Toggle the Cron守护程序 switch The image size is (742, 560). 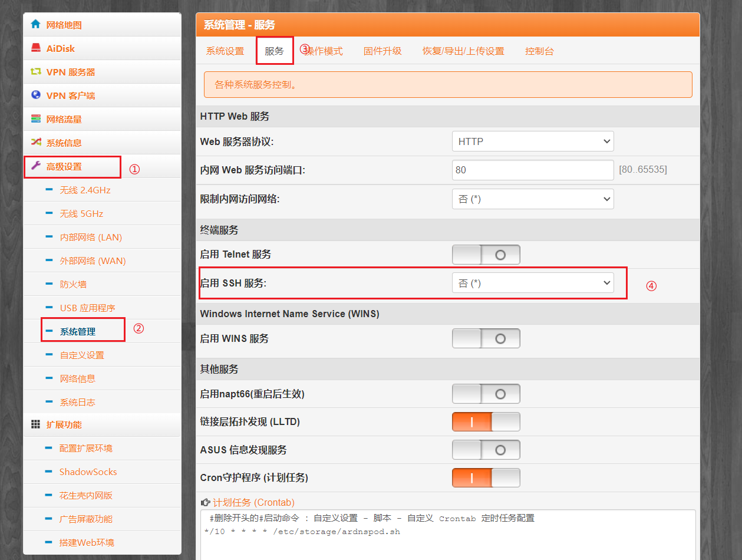point(486,477)
